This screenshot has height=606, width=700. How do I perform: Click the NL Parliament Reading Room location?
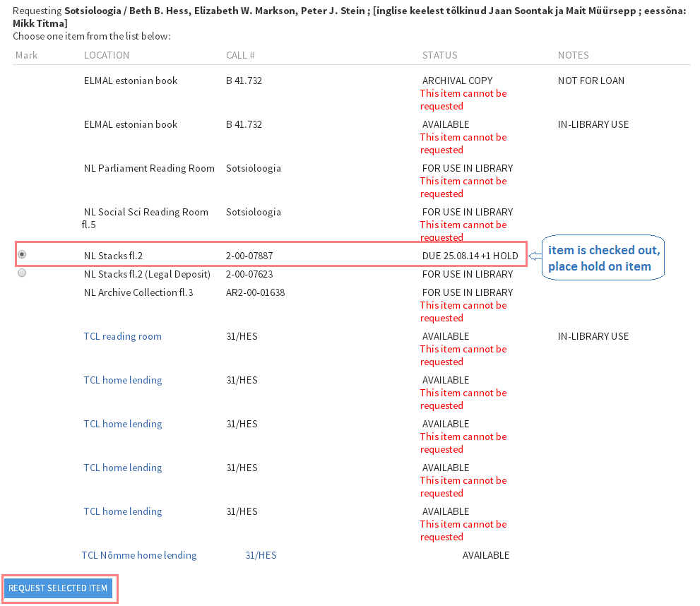tap(149, 168)
